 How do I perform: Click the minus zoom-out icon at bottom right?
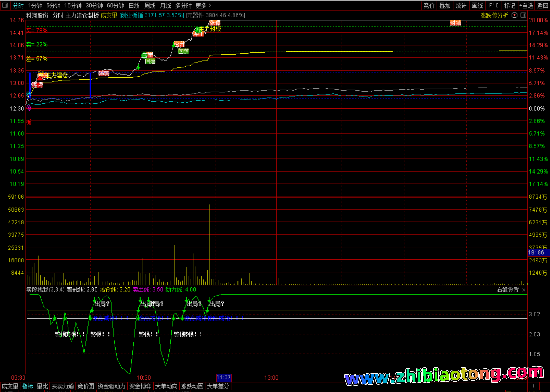(x=544, y=386)
